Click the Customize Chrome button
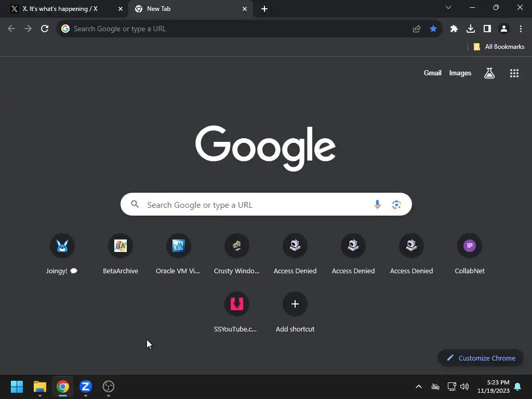The width and height of the screenshot is (532, 399). tap(481, 358)
